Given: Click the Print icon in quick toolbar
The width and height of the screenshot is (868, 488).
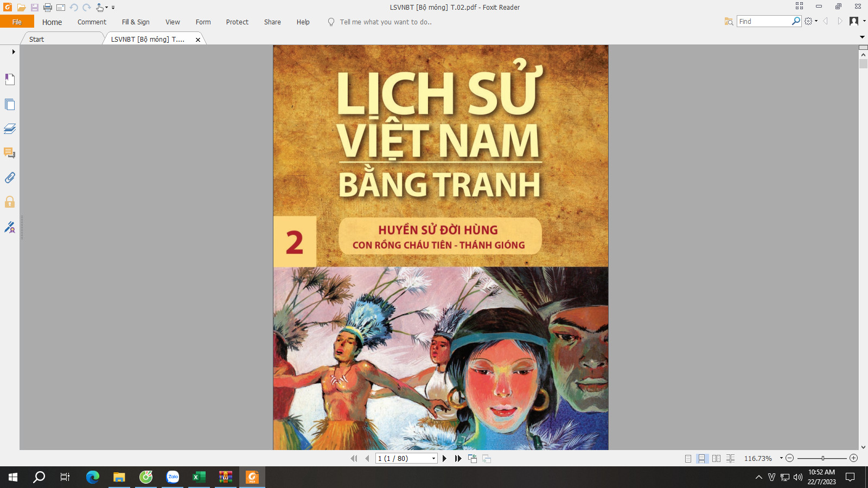Looking at the screenshot, I should click(x=48, y=8).
